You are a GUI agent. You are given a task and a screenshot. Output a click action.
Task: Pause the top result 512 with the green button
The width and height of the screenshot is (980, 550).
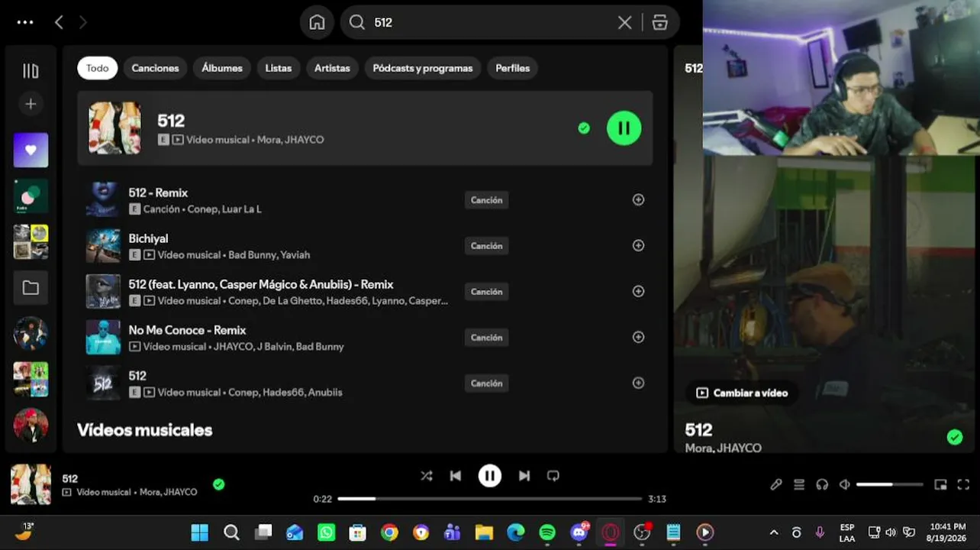pyautogui.click(x=624, y=128)
